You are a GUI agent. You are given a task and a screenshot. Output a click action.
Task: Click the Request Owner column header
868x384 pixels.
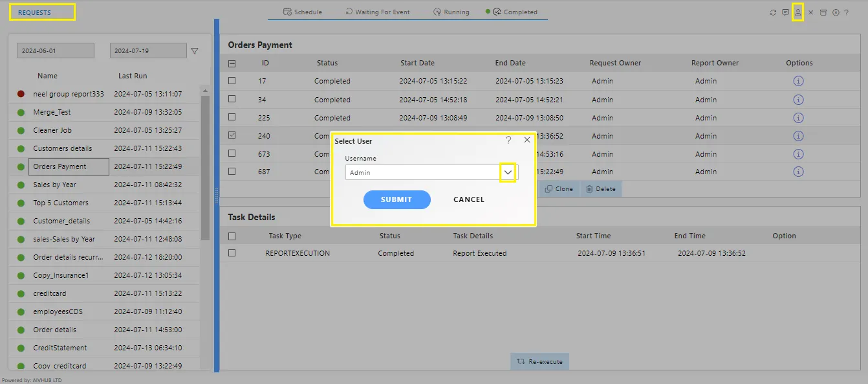click(x=615, y=63)
